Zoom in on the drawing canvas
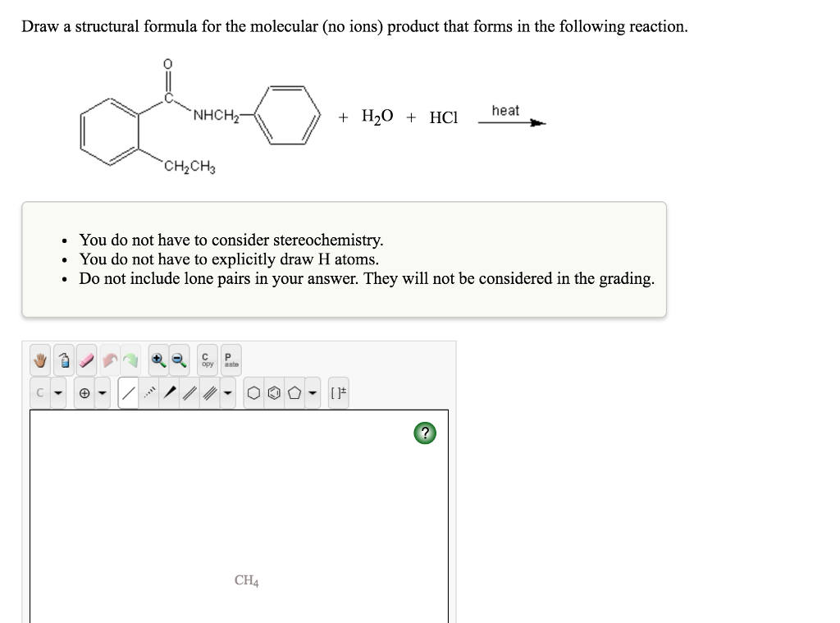 tap(157, 359)
